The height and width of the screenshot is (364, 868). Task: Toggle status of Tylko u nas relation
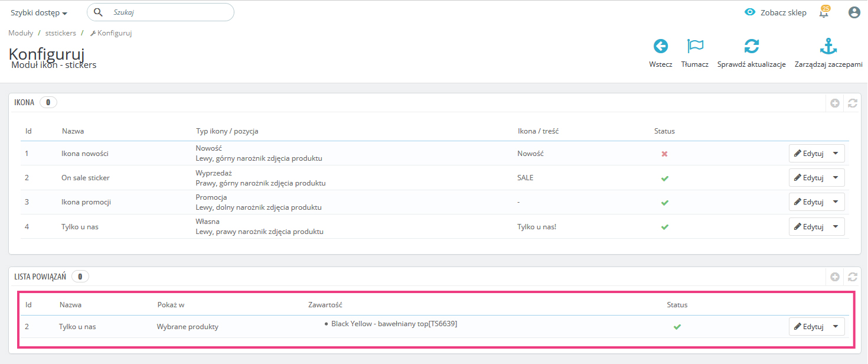tap(677, 327)
